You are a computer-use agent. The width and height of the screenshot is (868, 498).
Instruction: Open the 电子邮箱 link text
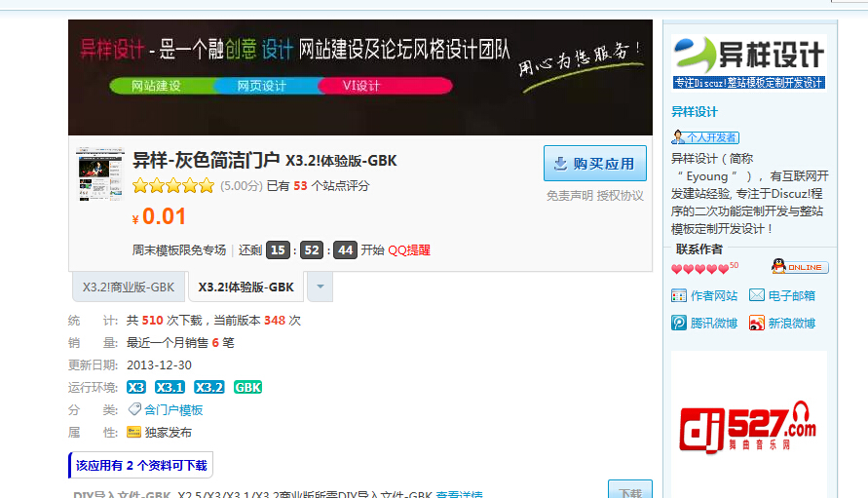(x=792, y=296)
